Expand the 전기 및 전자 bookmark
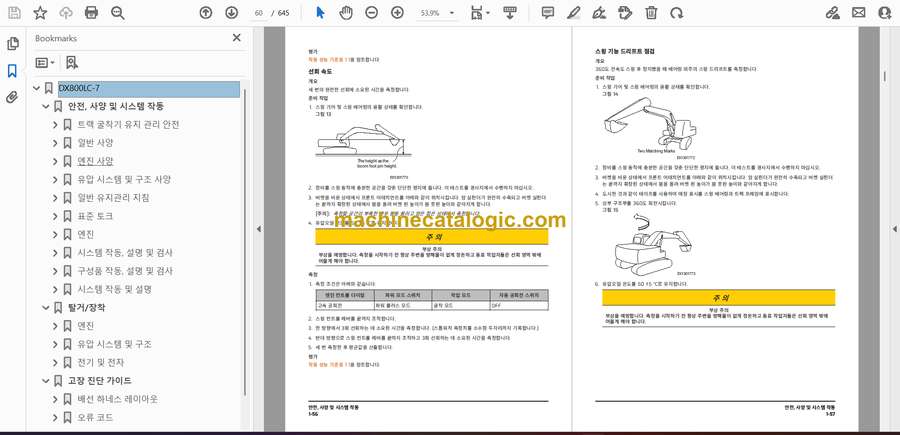This screenshot has width=900, height=435. (55, 363)
